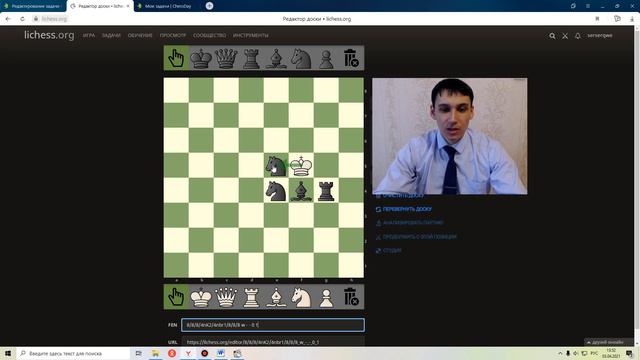Open a new browser tab

coord(209,6)
